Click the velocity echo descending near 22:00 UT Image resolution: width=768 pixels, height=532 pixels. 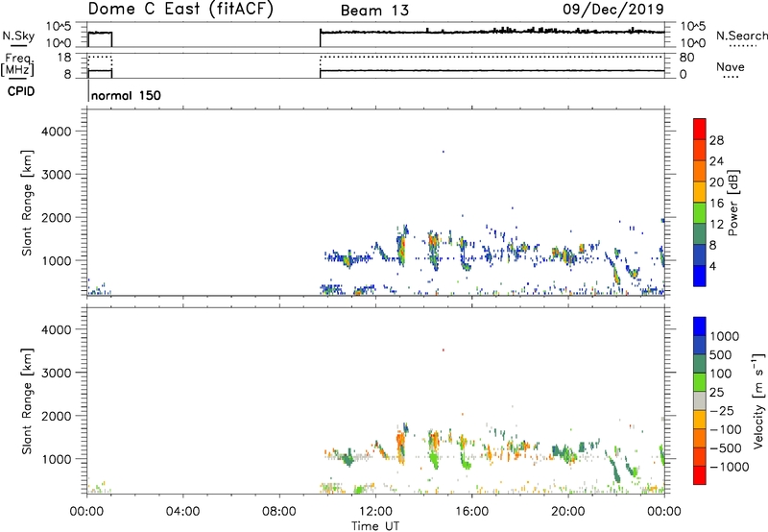(x=615, y=468)
